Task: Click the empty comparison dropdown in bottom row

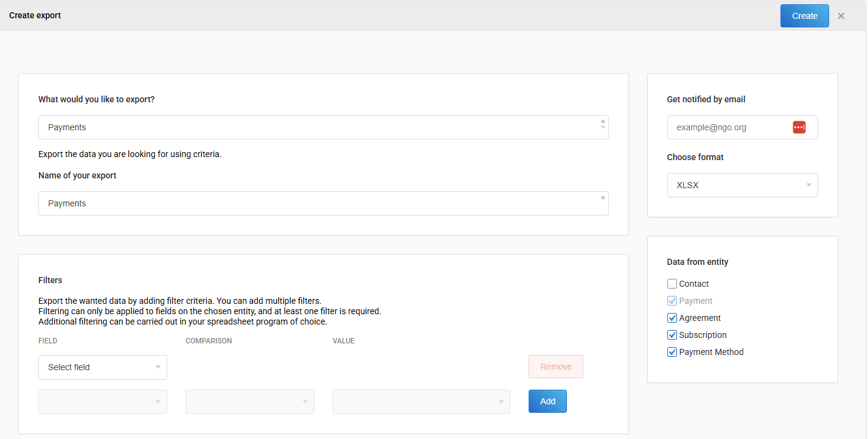Action: point(249,402)
